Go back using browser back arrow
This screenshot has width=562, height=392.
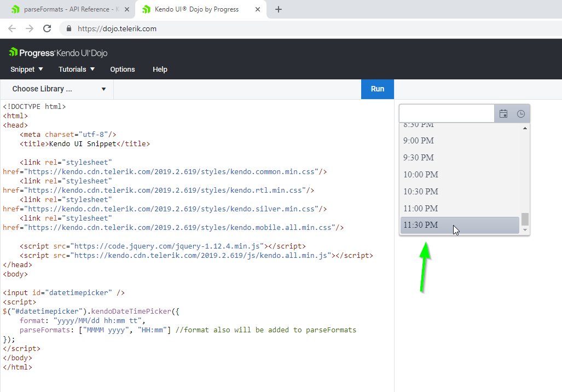tap(12, 28)
